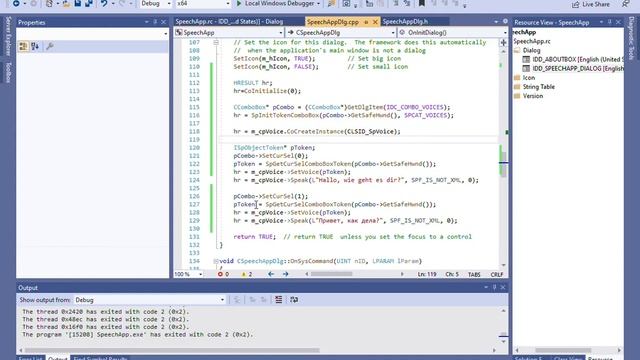The height and width of the screenshot is (360, 640).
Task: Click the Output panel horizontal scrollbar
Action: [172, 350]
